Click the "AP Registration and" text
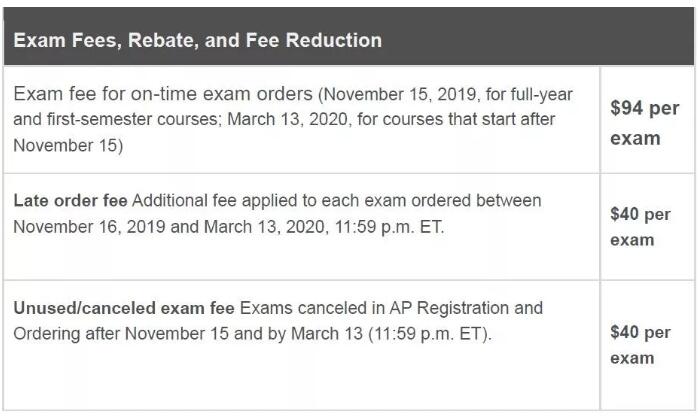 tap(466, 308)
